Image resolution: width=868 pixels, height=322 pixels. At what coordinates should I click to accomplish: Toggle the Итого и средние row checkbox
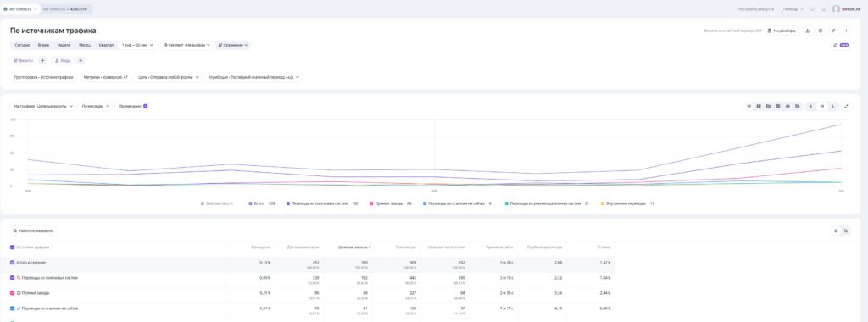tap(13, 262)
